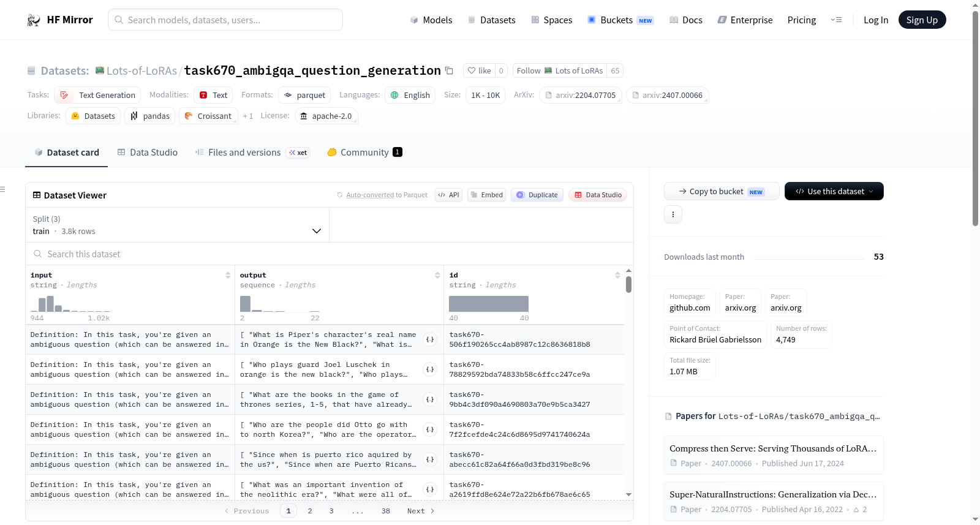The width and height of the screenshot is (980, 525).
Task: Sort by the input column icon
Action: pos(228,275)
